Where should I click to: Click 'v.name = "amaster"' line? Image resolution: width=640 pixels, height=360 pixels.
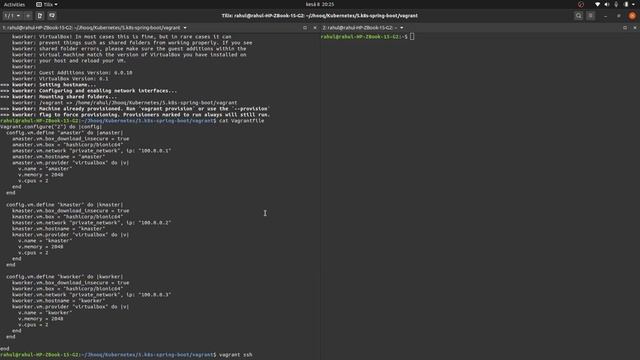[x=45, y=169]
